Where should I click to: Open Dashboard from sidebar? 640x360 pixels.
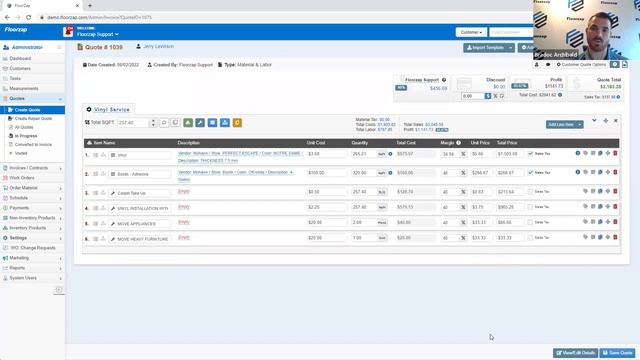tap(20, 59)
